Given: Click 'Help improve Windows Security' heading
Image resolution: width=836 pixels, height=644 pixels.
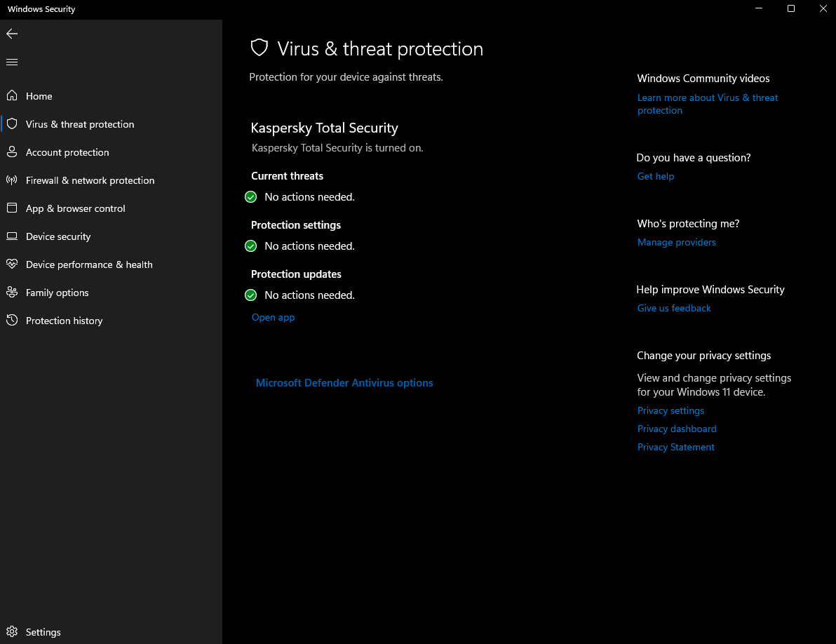Looking at the screenshot, I should (710, 290).
